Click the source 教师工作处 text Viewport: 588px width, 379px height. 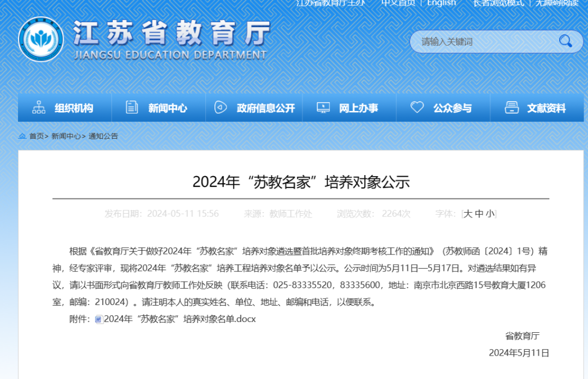click(291, 214)
